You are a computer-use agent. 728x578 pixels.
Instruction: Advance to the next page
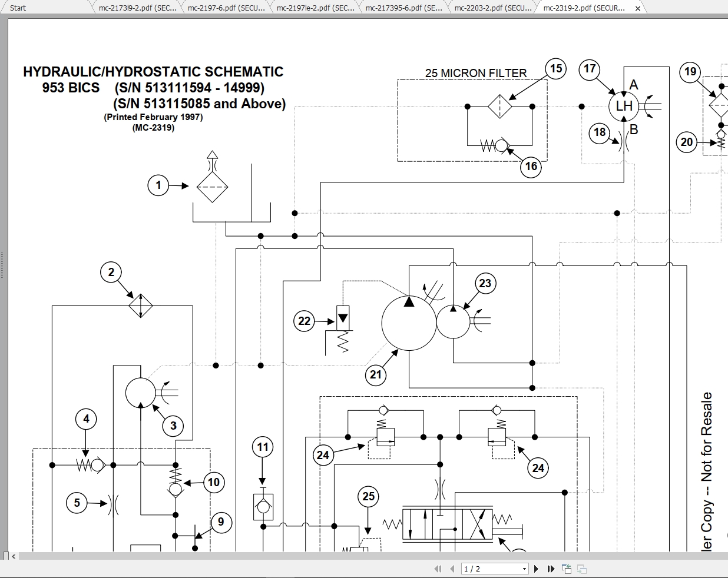[x=536, y=569]
